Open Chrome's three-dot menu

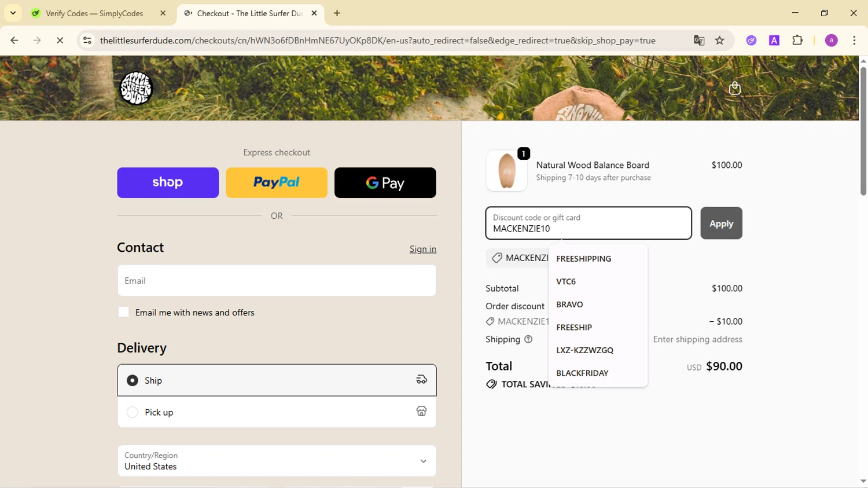pyautogui.click(x=854, y=41)
